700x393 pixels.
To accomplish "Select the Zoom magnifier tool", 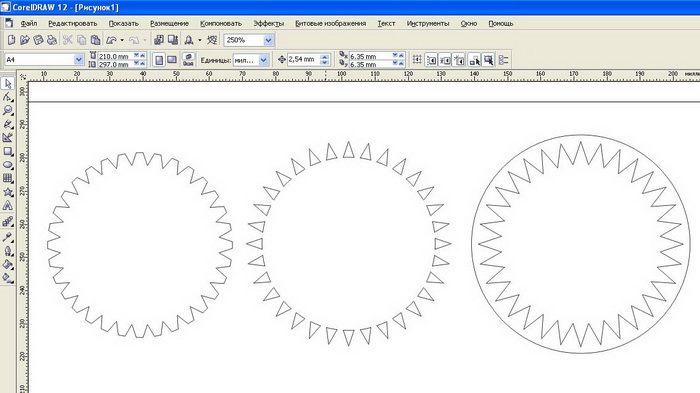I will (8, 110).
